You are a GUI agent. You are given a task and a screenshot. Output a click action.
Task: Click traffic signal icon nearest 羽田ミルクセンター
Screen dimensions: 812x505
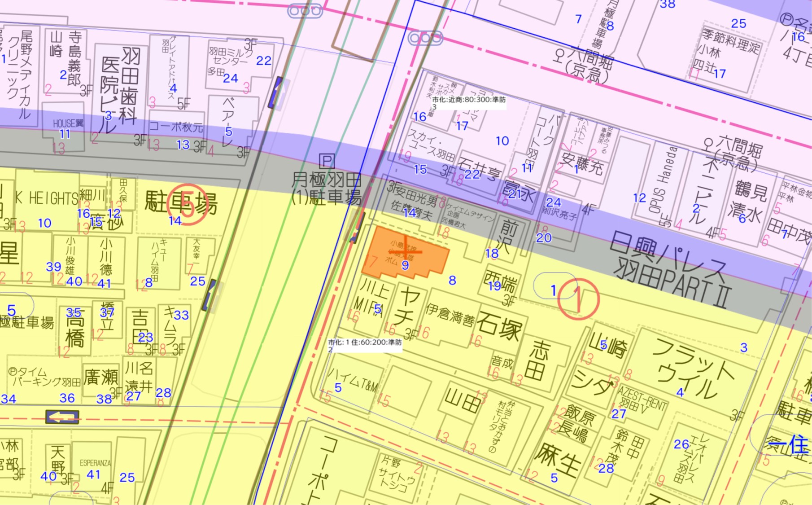click(305, 10)
